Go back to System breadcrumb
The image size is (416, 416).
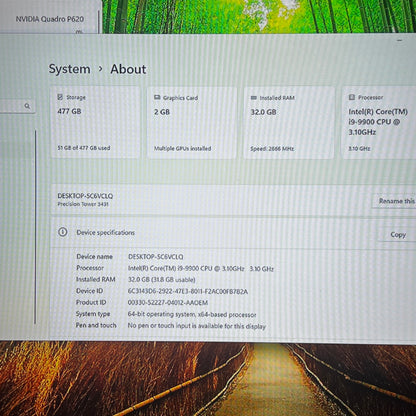(x=70, y=69)
